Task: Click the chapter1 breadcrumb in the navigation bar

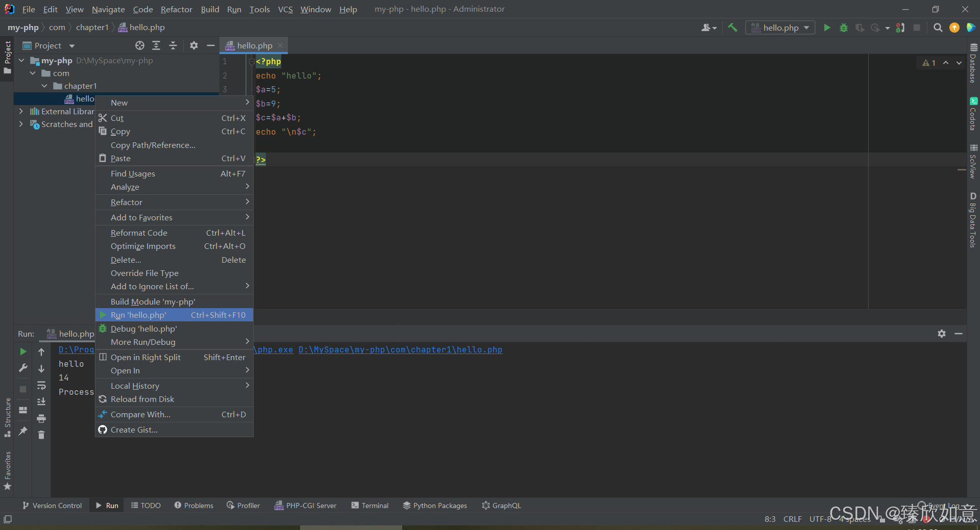Action: [92, 27]
